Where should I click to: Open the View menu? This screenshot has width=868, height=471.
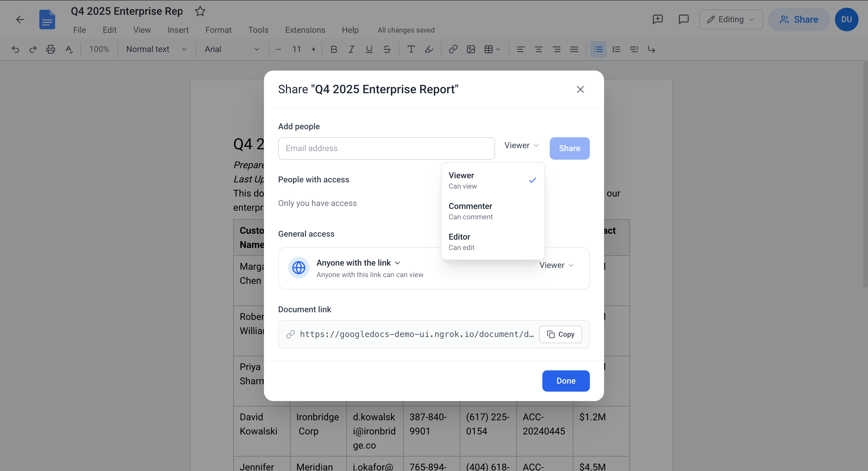[142, 30]
